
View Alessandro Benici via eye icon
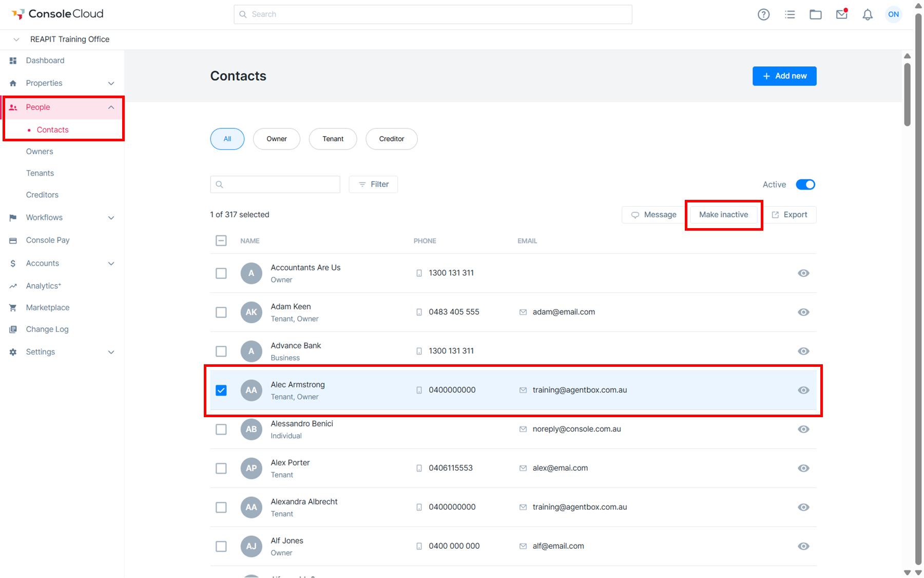804,430
